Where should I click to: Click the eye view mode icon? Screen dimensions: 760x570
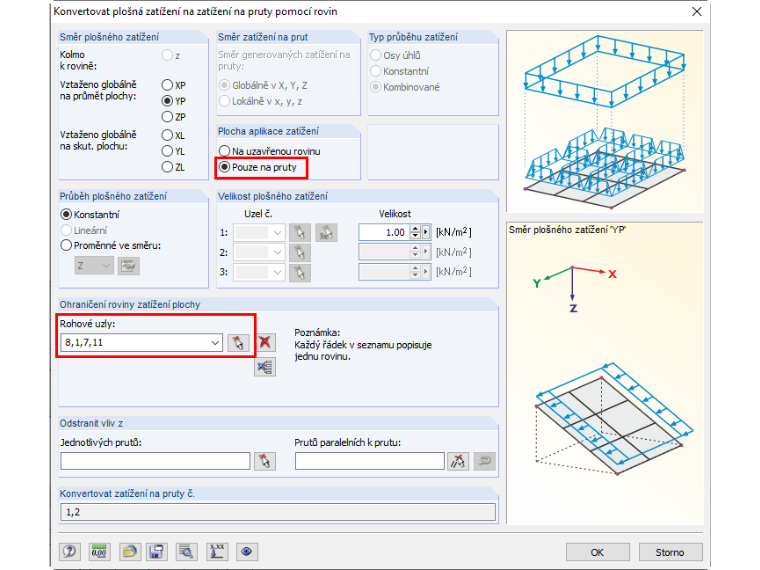tap(247, 552)
